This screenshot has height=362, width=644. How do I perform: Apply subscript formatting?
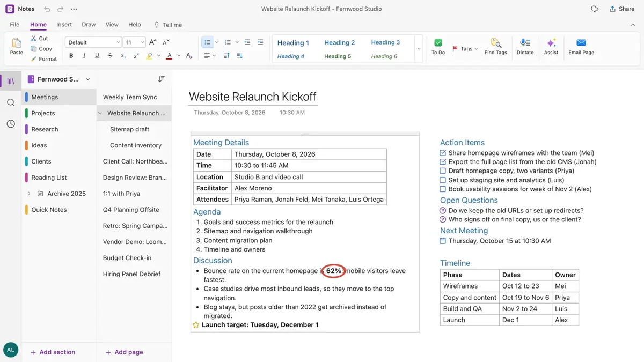click(x=123, y=56)
